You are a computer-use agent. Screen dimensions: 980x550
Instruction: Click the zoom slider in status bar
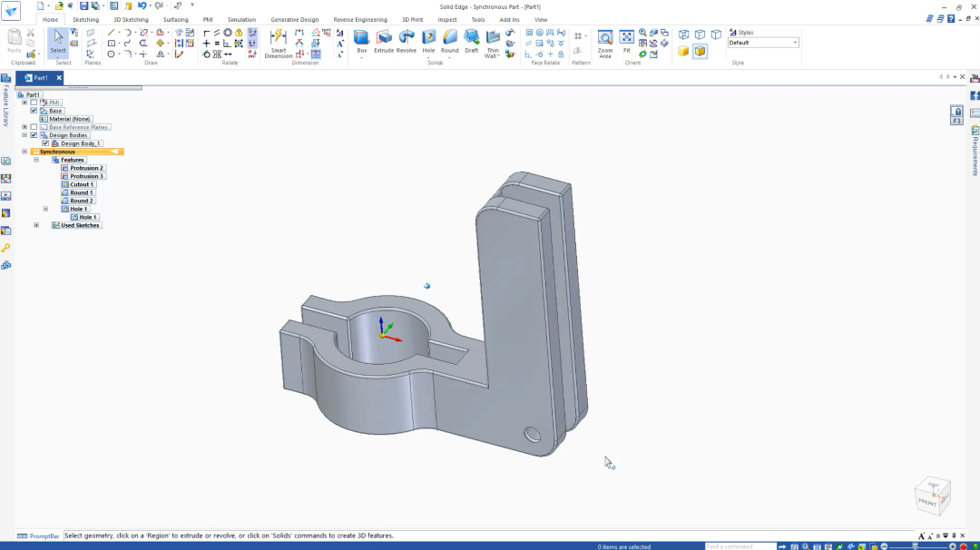tap(916, 546)
